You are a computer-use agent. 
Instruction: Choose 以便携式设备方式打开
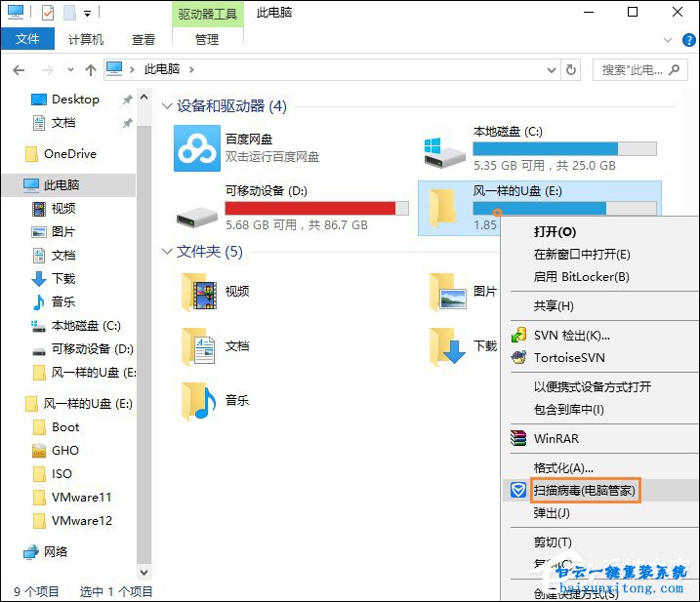[593, 387]
